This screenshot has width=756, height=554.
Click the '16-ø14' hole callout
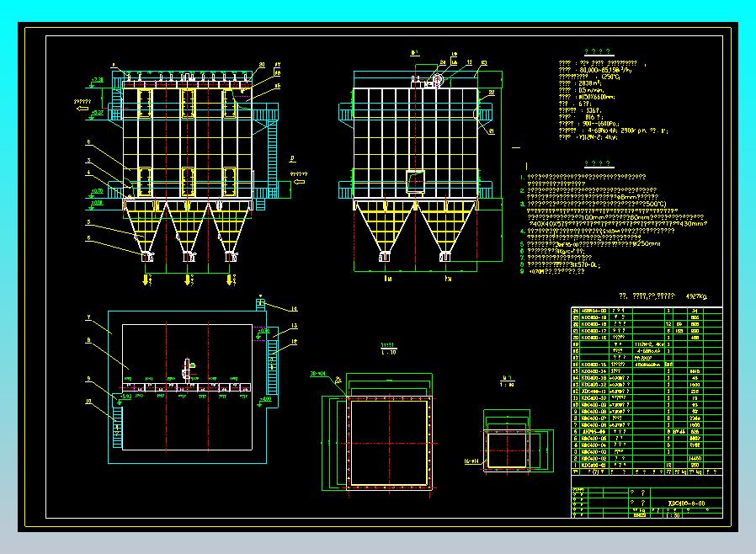point(471,461)
